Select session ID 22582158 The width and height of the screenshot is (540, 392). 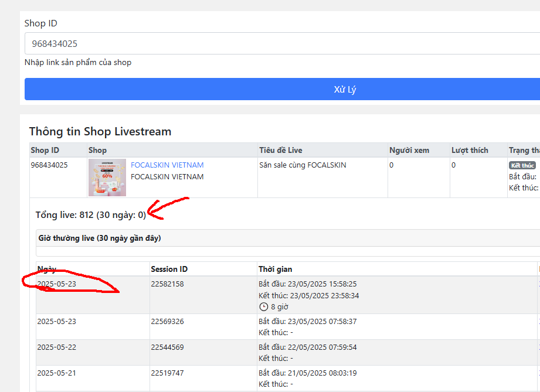167,284
